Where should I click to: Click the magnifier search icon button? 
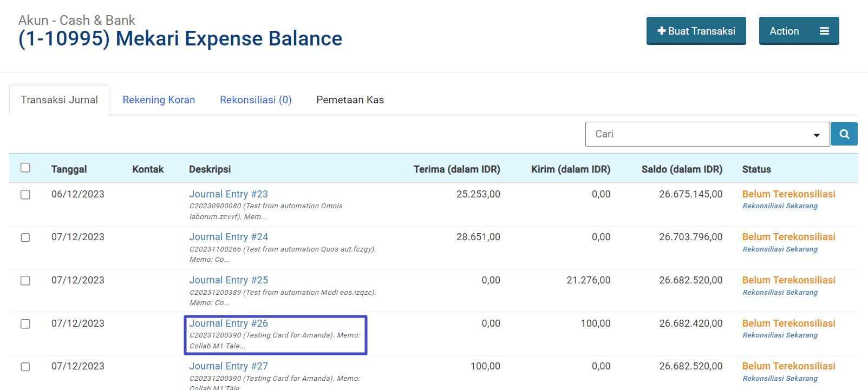coord(844,134)
